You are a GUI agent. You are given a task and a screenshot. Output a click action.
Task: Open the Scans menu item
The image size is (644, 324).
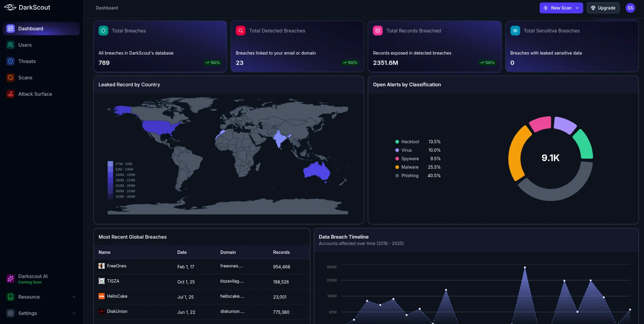coord(25,78)
